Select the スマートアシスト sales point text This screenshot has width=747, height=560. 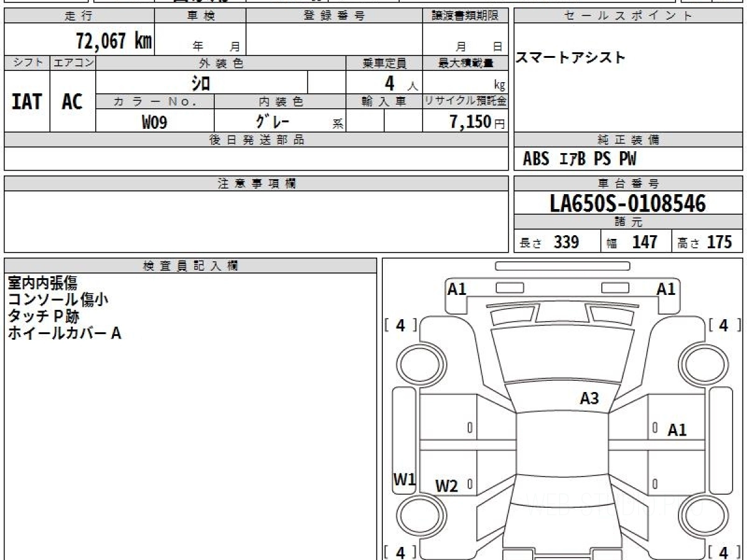pyautogui.click(x=570, y=57)
